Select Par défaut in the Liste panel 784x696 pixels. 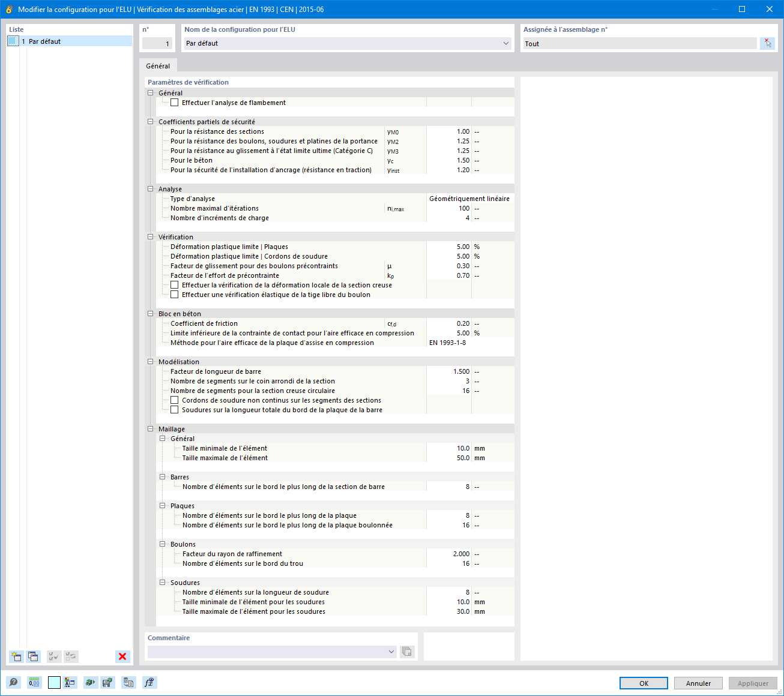pyautogui.click(x=69, y=41)
